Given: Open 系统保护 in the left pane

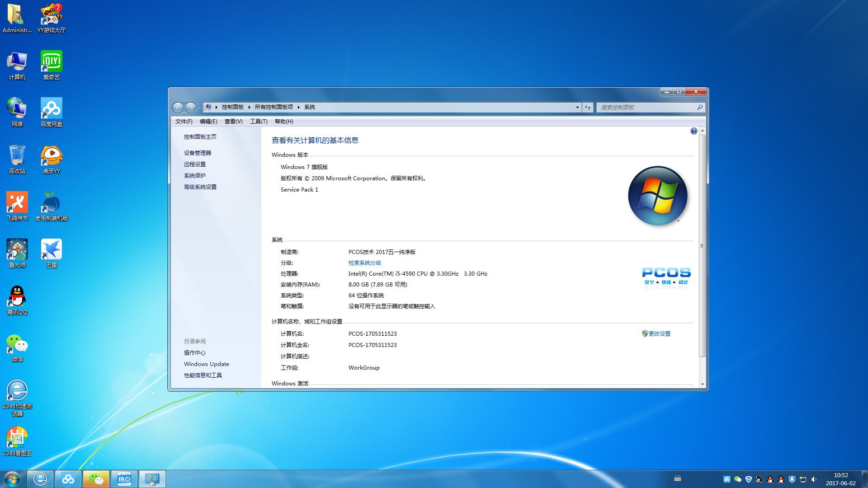Looking at the screenshot, I should click(x=195, y=176).
